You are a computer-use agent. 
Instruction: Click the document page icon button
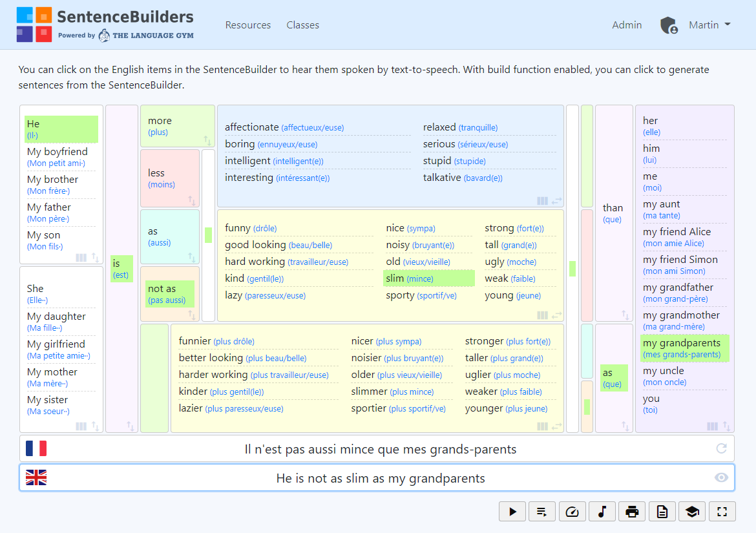pos(662,512)
